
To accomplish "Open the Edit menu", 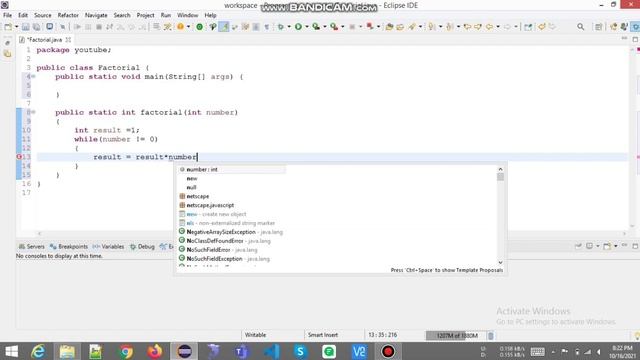I will (x=23, y=15).
